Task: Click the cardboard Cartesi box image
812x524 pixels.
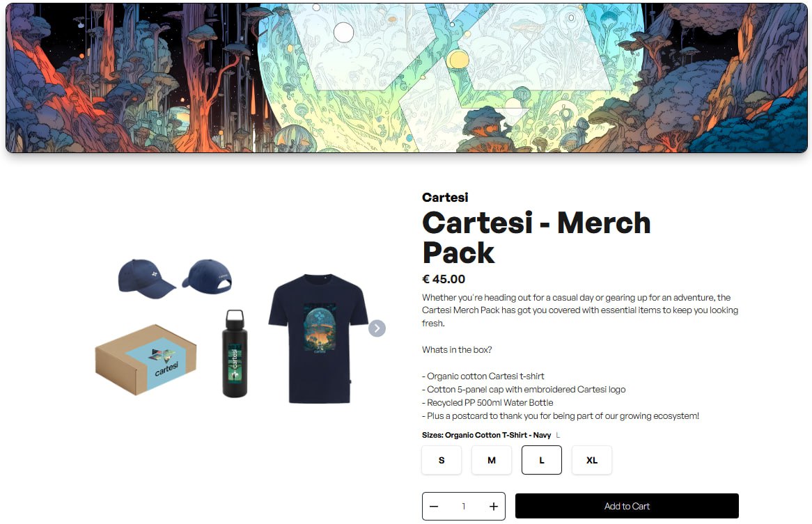Action: [146, 360]
